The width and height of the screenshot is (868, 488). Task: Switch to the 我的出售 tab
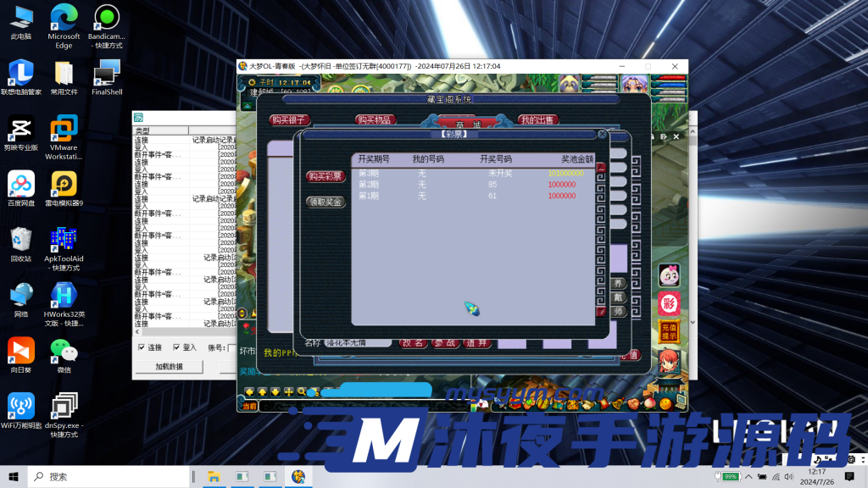[539, 120]
